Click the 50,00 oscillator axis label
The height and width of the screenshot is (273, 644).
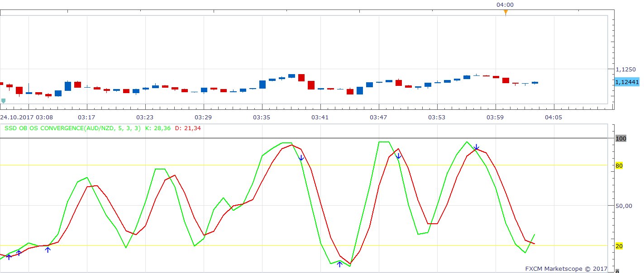pyautogui.click(x=623, y=206)
